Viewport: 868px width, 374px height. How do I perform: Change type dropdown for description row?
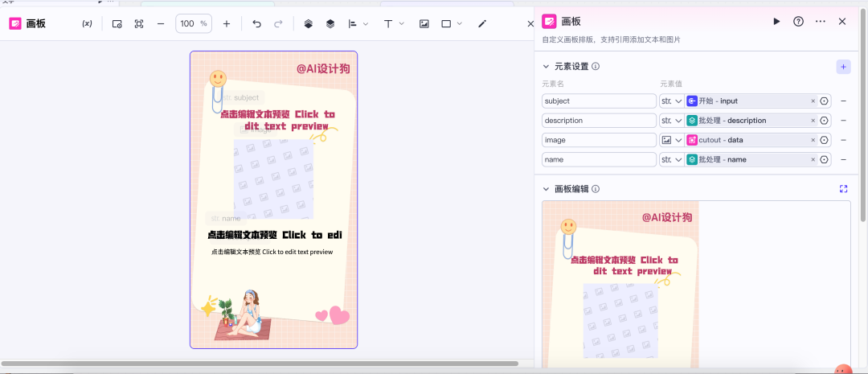coord(672,121)
